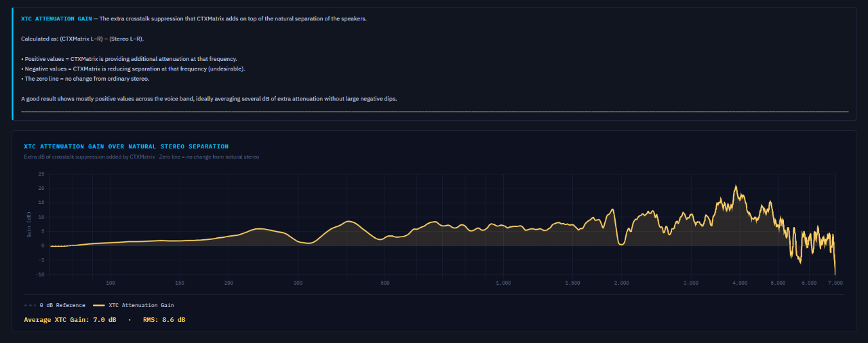Click the x-axis label 2,000

(621, 282)
